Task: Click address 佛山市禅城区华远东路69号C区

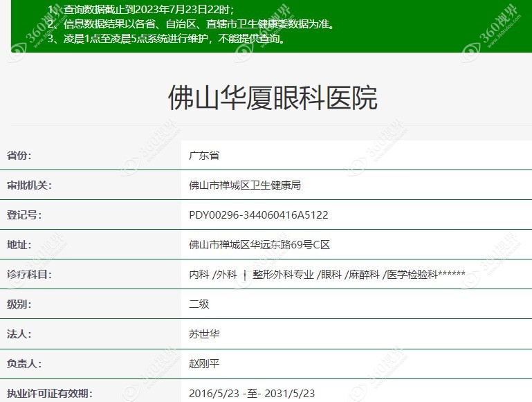Action: pos(259,245)
